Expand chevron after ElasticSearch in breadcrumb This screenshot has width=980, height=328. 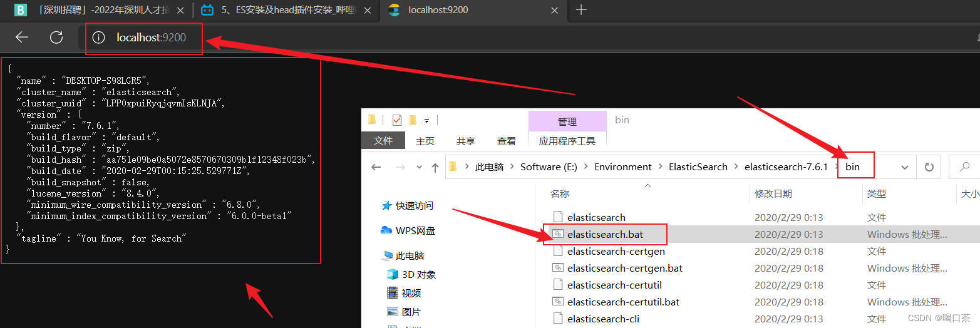[x=736, y=167]
